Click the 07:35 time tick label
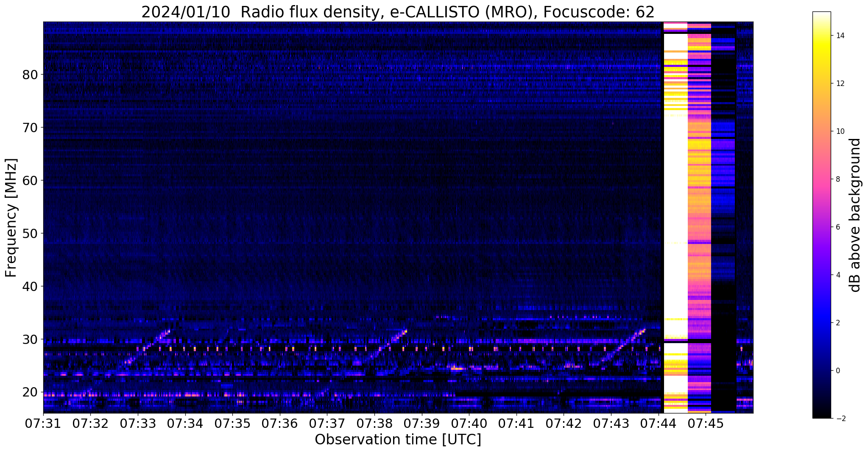This screenshot has width=868, height=452. pyautogui.click(x=232, y=424)
